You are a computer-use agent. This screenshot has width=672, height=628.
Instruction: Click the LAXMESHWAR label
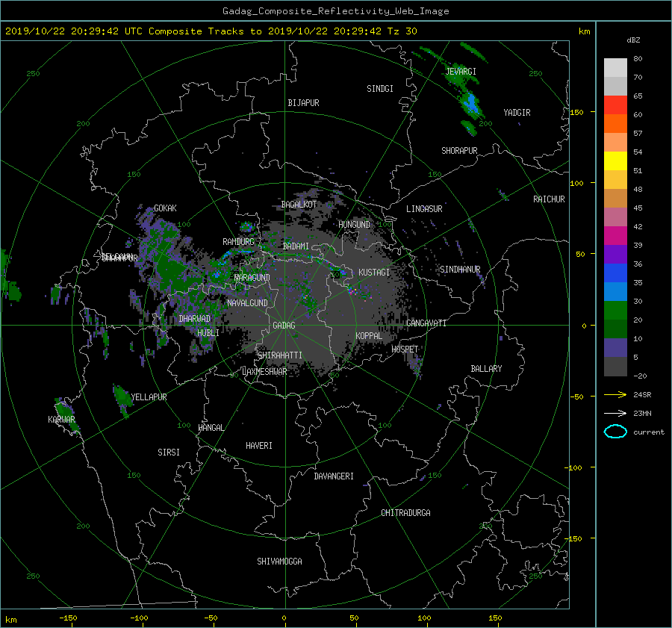coord(264,372)
